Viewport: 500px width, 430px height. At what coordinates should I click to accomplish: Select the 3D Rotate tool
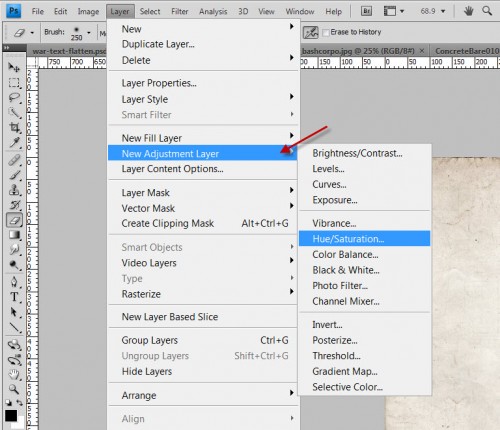pyautogui.click(x=14, y=345)
